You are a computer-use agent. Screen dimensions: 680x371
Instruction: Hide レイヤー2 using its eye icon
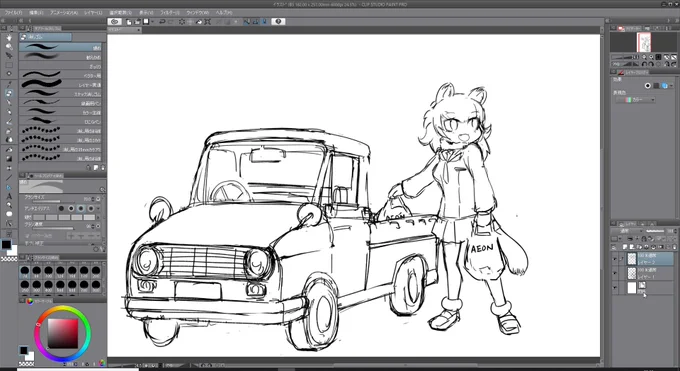point(615,259)
